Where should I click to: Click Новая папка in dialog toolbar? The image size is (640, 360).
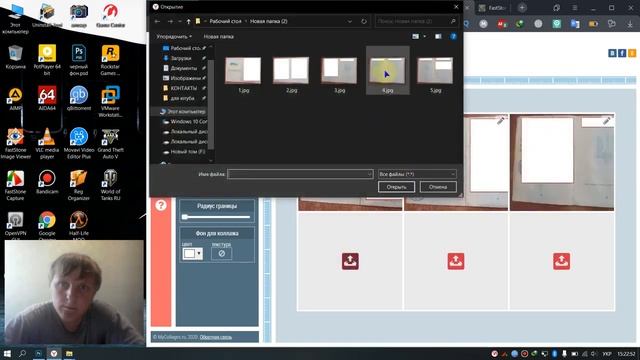coord(219,37)
